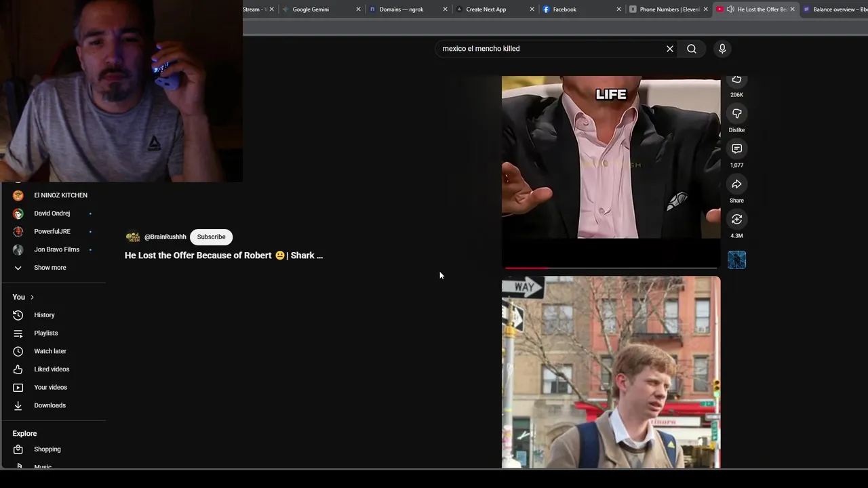Open the Watch later clock icon

pos(18,351)
